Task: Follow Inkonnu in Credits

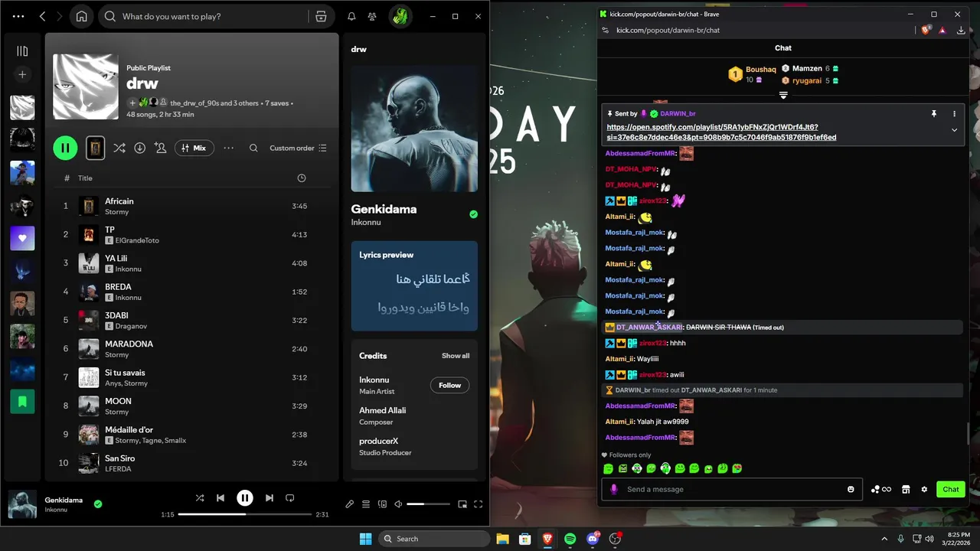Action: [x=449, y=385]
